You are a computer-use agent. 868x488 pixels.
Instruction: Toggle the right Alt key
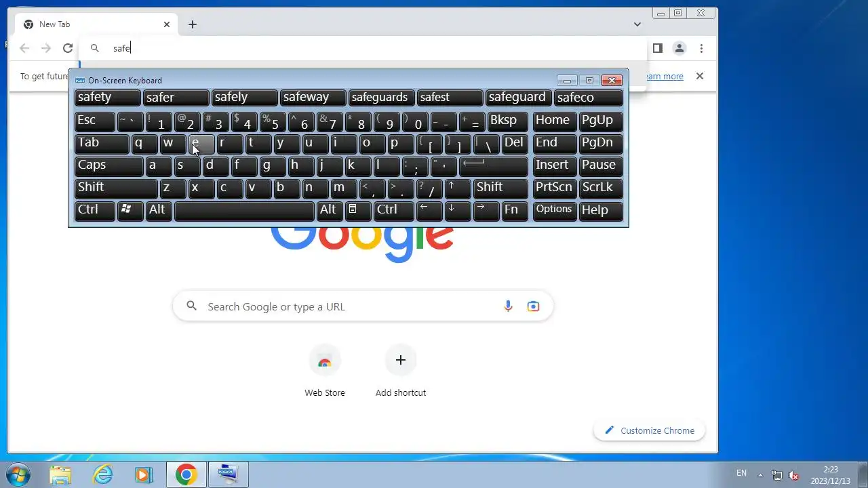click(x=330, y=211)
